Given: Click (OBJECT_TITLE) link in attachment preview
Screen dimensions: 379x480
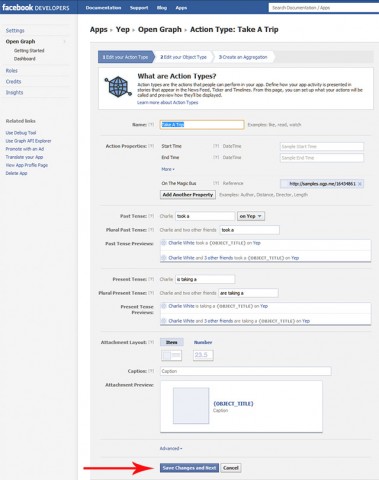Looking at the screenshot, I should click(233, 404).
